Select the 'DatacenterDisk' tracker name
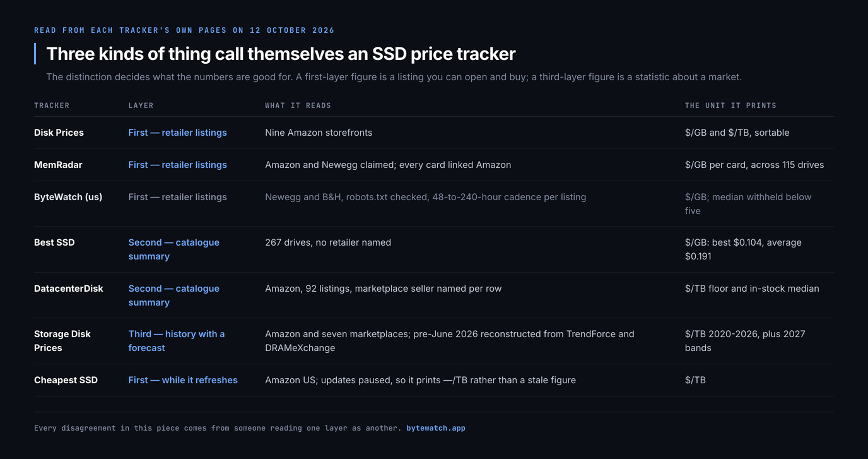 69,289
